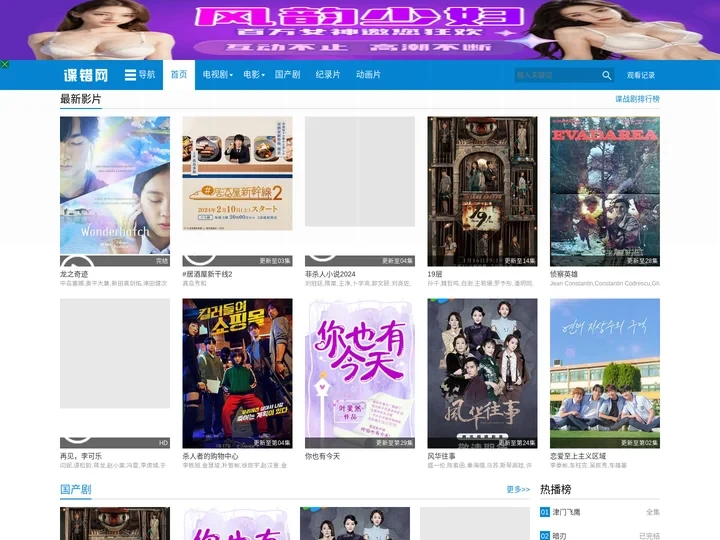Click the 风韵少妇 top banner advertisement

tap(360, 30)
